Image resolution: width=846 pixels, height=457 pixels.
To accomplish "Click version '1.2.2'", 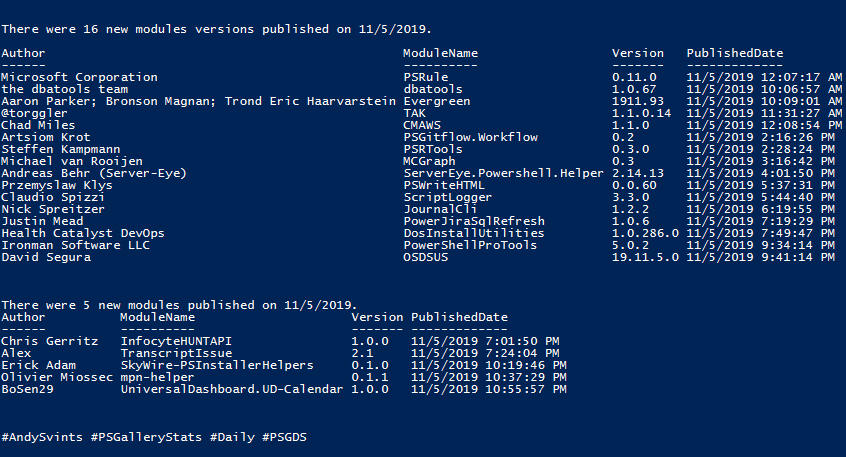I will [x=630, y=209].
